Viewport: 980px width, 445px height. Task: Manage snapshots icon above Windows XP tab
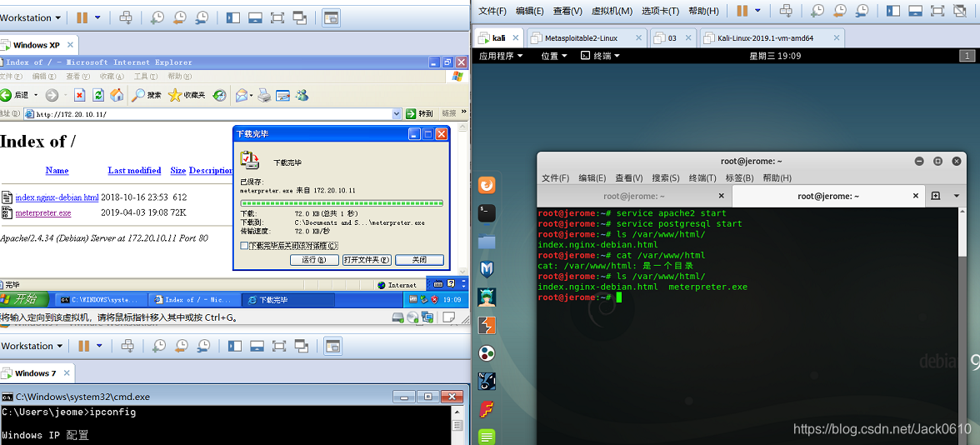(202, 17)
